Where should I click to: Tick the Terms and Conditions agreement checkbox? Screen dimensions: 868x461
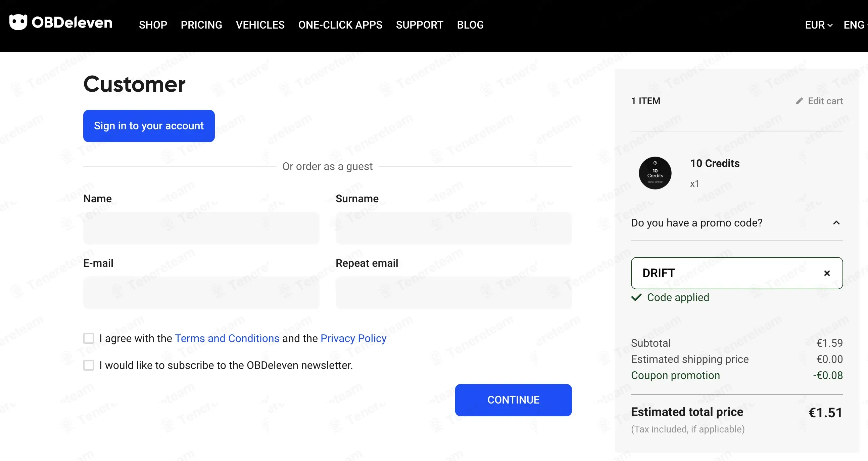(x=89, y=338)
